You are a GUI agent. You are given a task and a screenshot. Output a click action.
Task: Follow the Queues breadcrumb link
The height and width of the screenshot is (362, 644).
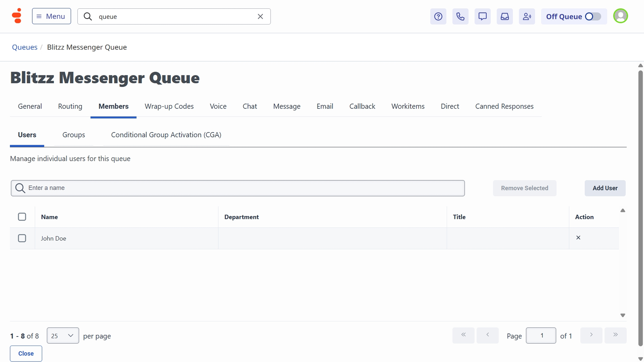pyautogui.click(x=24, y=47)
